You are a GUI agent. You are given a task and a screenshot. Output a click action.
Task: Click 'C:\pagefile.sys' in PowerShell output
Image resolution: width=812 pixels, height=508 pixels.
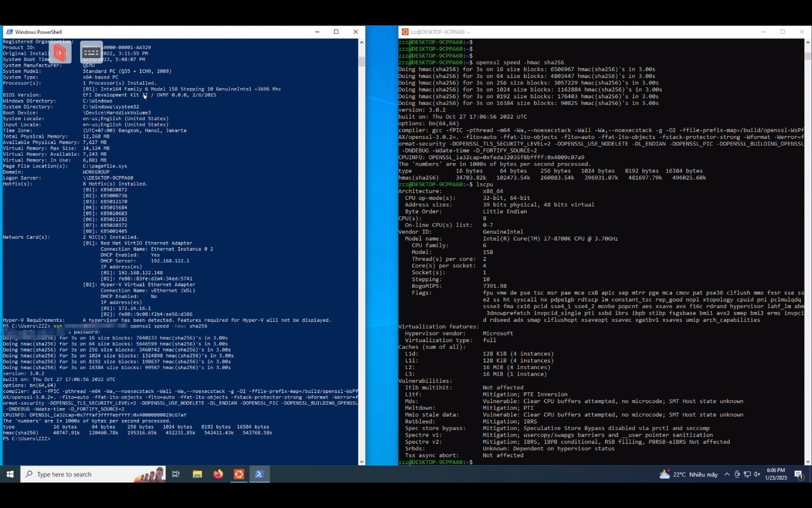[x=105, y=167]
